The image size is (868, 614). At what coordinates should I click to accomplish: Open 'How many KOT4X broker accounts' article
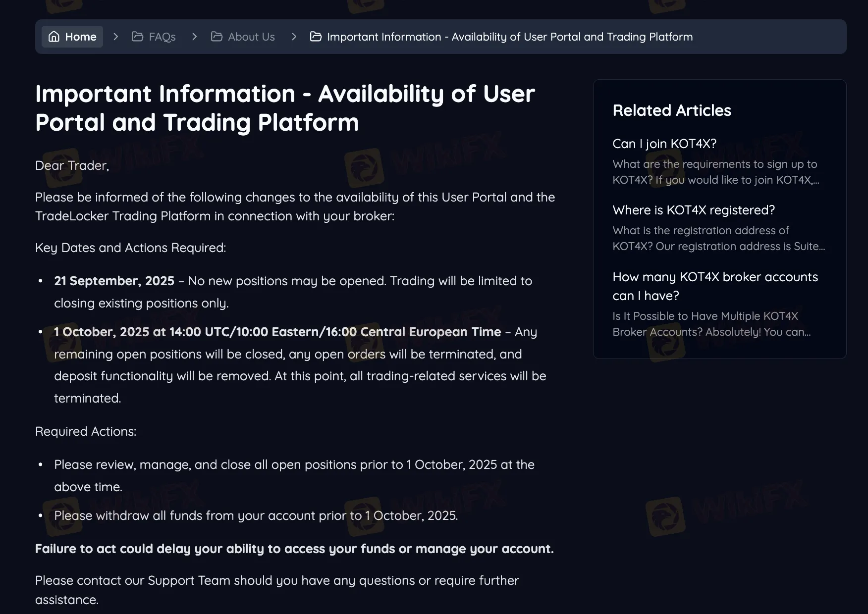(x=715, y=286)
